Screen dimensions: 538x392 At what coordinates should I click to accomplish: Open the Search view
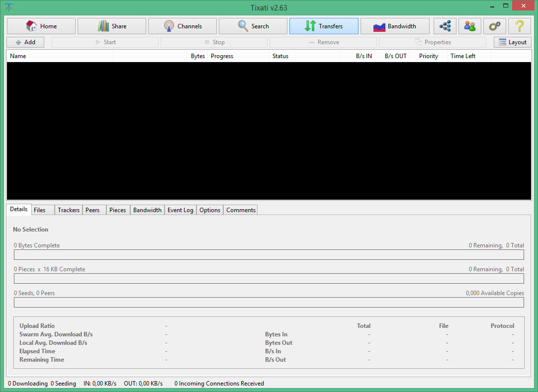coord(253,26)
